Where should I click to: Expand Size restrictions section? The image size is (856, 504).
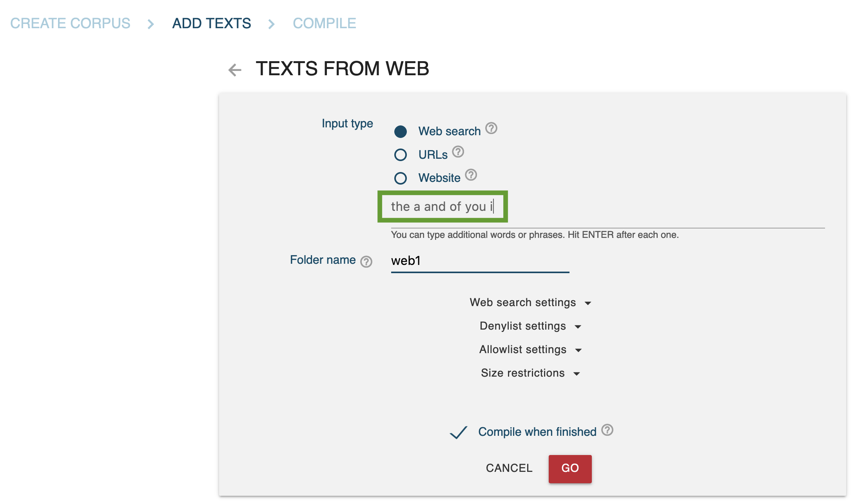[x=530, y=373]
